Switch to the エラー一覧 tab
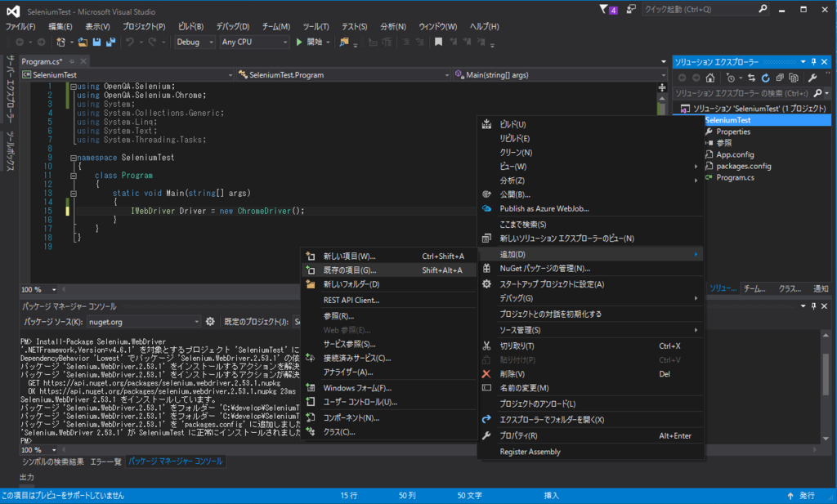Image resolution: width=837 pixels, height=504 pixels. click(105, 462)
